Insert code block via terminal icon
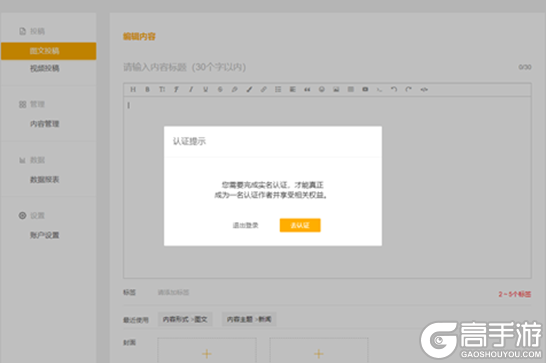Screen dimensions: 546x363 point(380,90)
